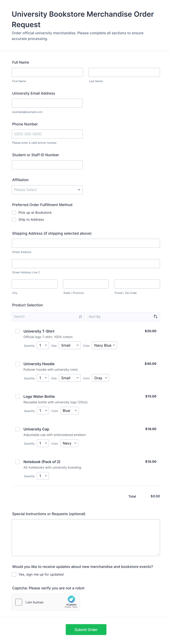Open the hCaptcha Terms link
The image size is (170, 644).
(75, 607)
